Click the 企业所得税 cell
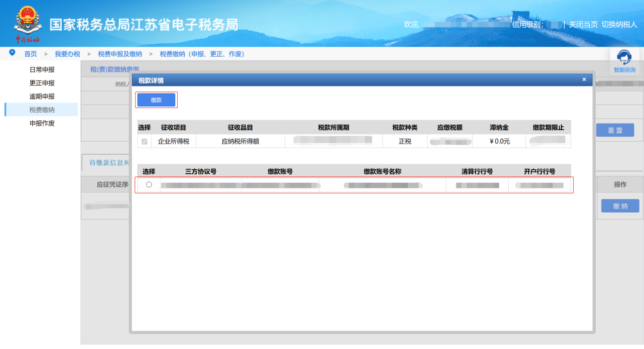The height and width of the screenshot is (349, 644). click(173, 141)
